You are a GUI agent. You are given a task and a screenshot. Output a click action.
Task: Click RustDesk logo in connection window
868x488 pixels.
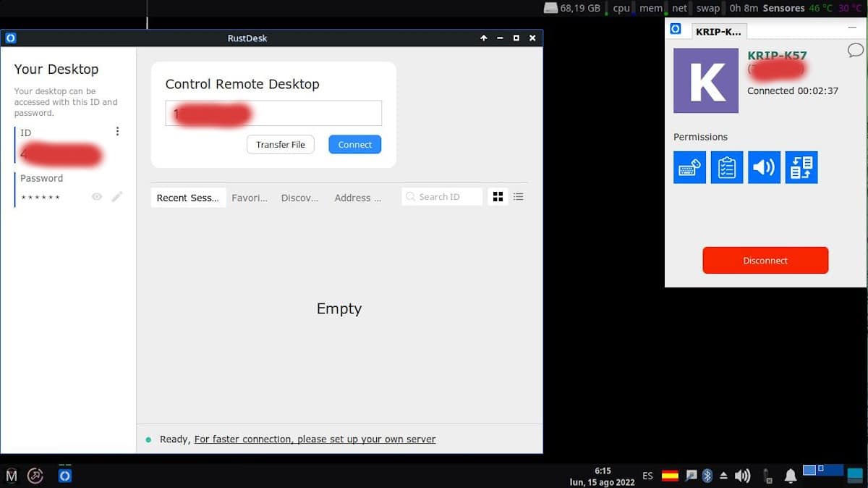(x=675, y=29)
